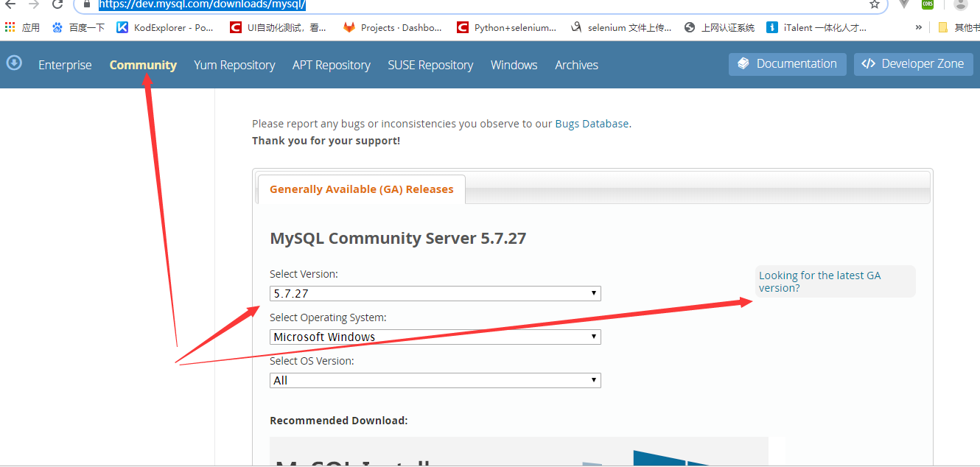Switch to the Windows tab
The width and height of the screenshot is (980, 467).
pyautogui.click(x=514, y=65)
